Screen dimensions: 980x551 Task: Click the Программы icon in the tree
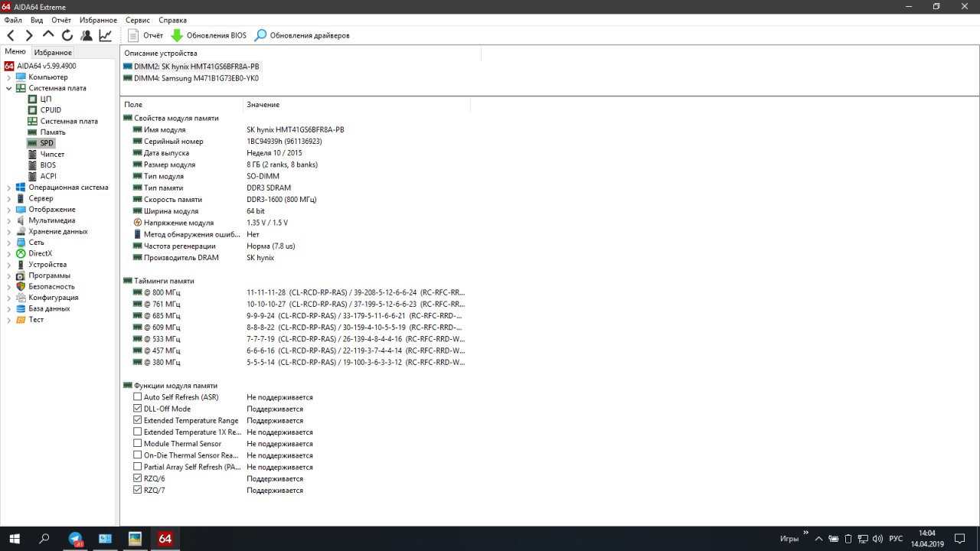tap(21, 275)
